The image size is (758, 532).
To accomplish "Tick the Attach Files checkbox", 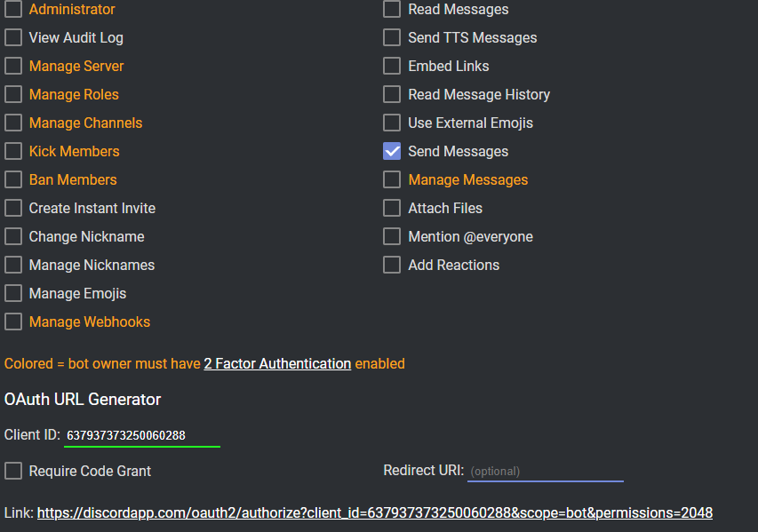I will (x=392, y=209).
